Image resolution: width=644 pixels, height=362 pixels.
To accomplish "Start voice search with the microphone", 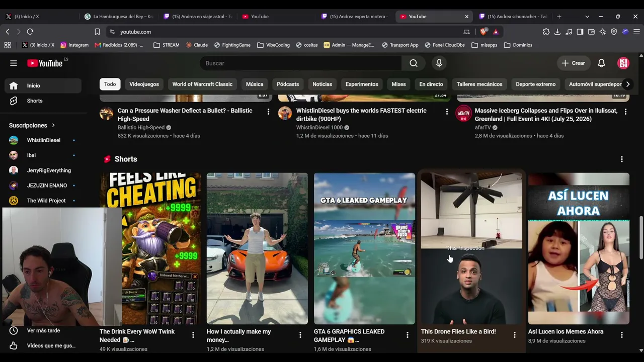I will [439, 63].
